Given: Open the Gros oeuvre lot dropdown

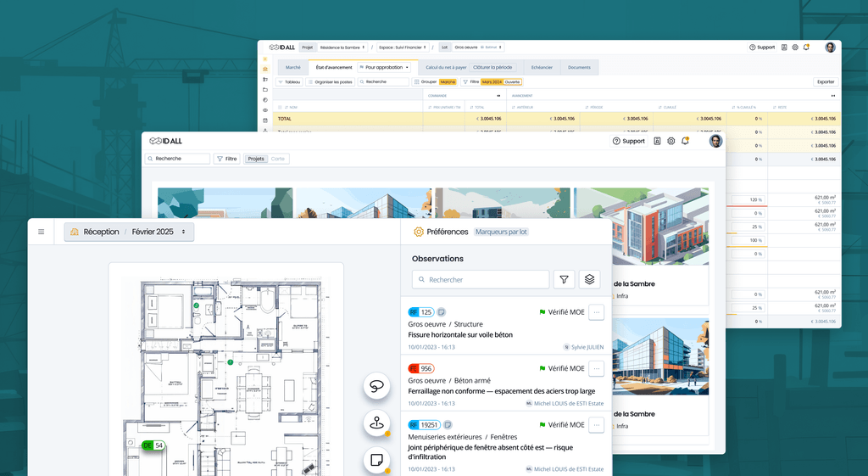Looking at the screenshot, I should 478,48.
